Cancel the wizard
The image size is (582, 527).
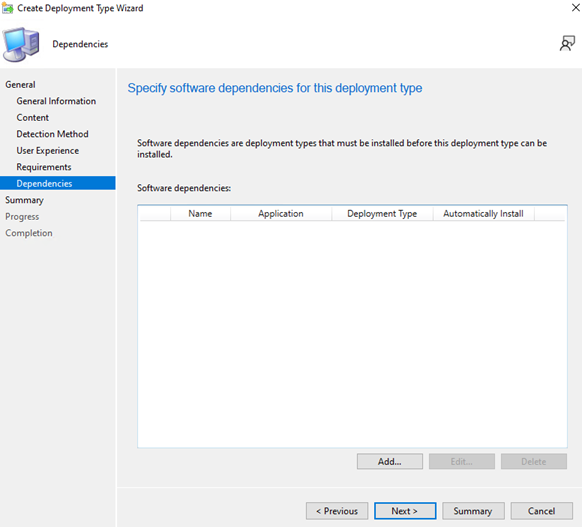tap(542, 511)
